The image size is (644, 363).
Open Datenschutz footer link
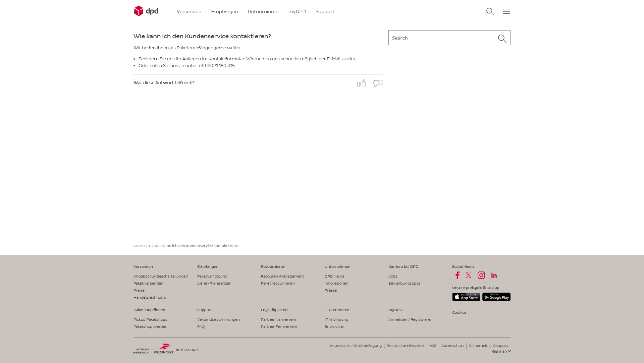tap(452, 346)
